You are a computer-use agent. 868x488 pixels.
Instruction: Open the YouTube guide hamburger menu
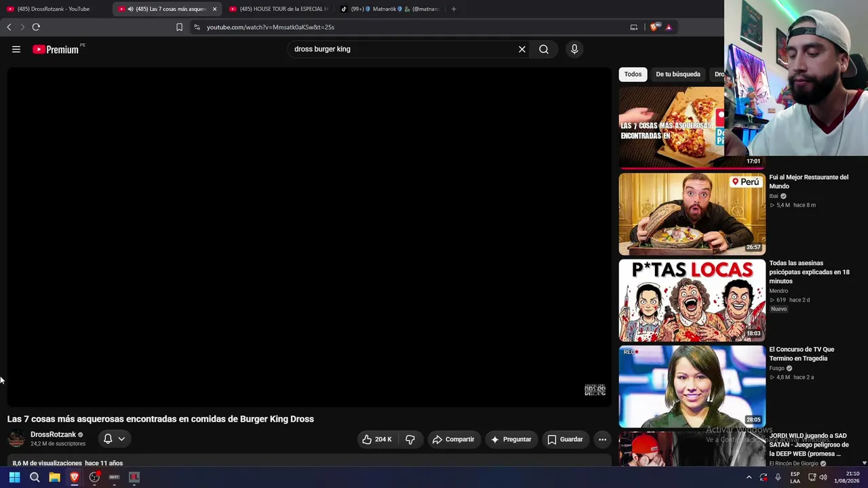(16, 49)
